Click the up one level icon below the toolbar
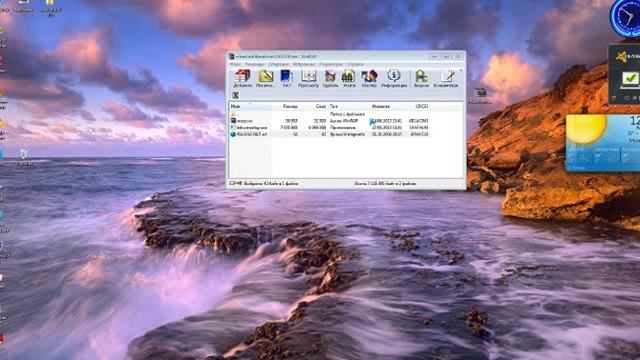 pos(235,95)
